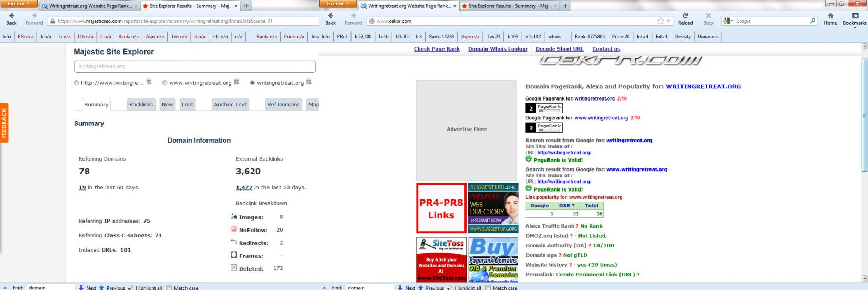This screenshot has width=868, height=290.
Task: Click the lock icon in left address bar
Action: click(x=52, y=21)
